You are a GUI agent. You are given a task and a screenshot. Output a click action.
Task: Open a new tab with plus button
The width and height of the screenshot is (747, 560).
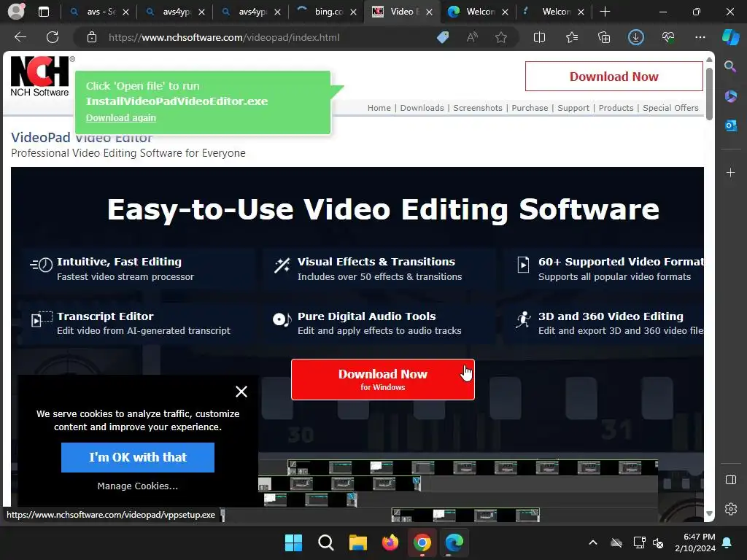click(x=605, y=12)
